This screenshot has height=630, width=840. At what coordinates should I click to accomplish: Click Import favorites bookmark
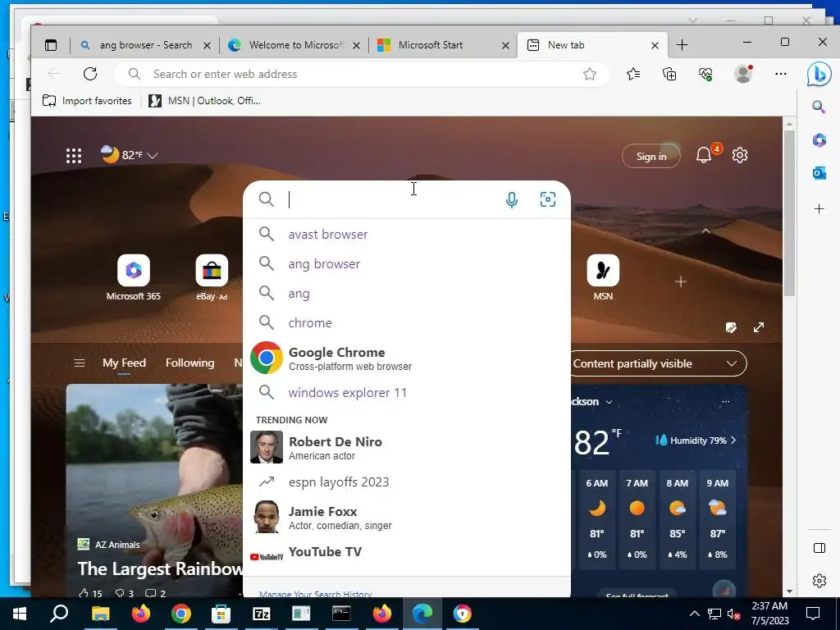pos(87,101)
